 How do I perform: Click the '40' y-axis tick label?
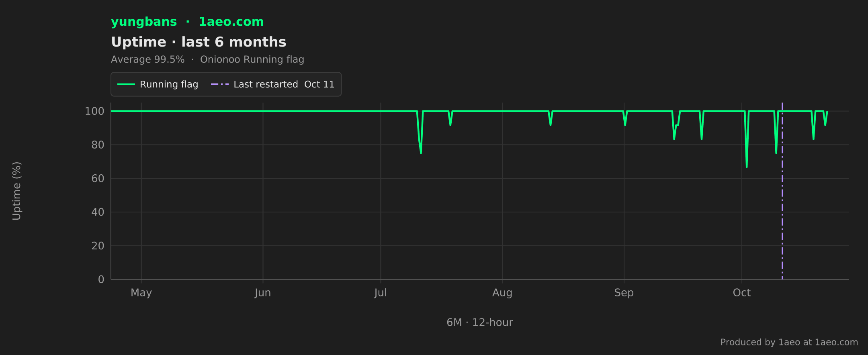pyautogui.click(x=98, y=212)
